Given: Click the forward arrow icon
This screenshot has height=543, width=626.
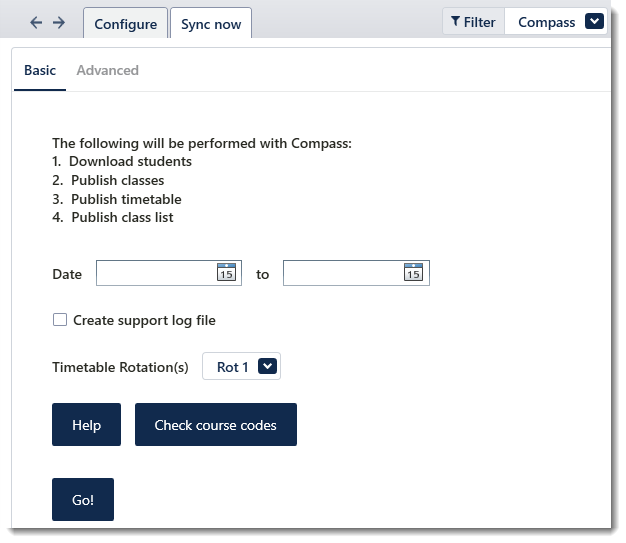Looking at the screenshot, I should [x=59, y=22].
